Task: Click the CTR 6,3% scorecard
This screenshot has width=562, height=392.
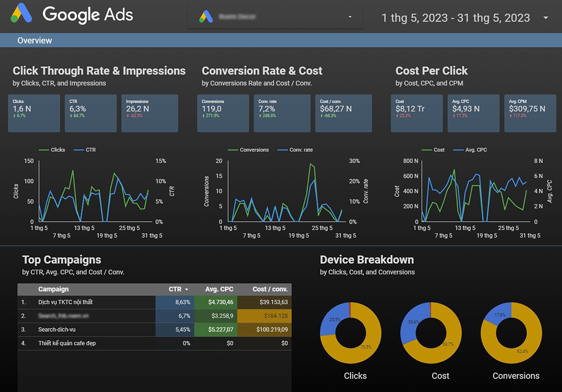Action: pyautogui.click(x=90, y=113)
